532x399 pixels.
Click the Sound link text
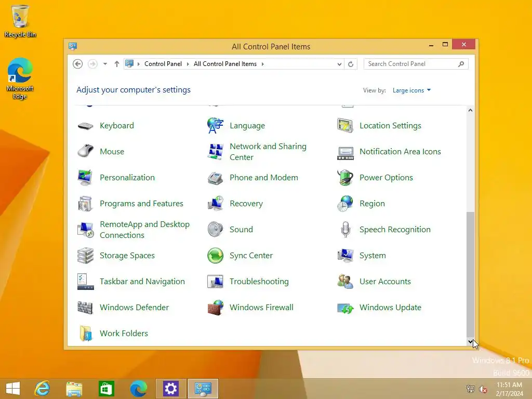point(241,230)
